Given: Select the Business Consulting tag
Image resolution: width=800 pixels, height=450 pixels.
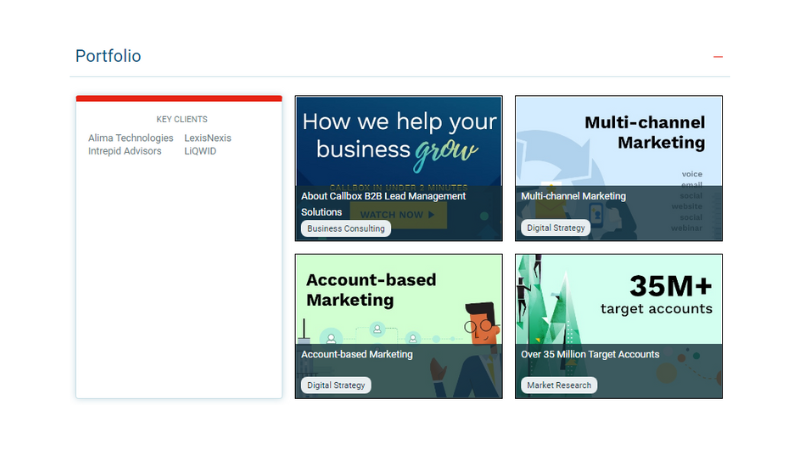Looking at the screenshot, I should (346, 229).
